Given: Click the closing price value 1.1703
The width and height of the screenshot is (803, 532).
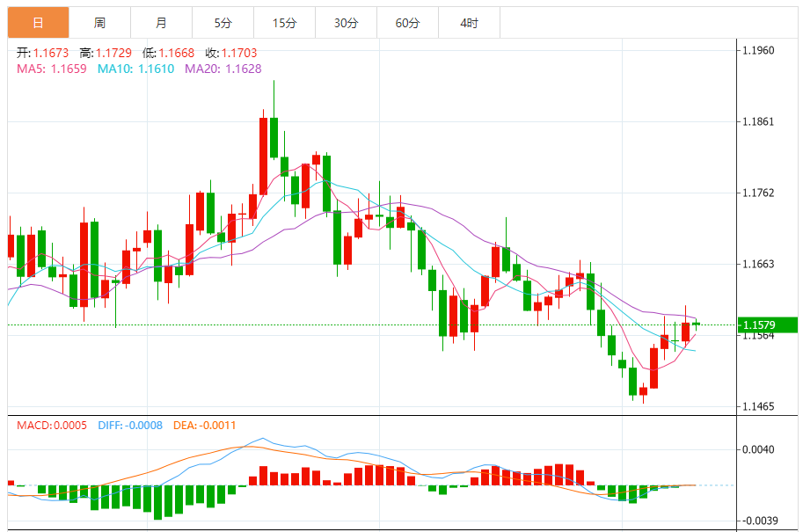Looking at the screenshot, I should [x=239, y=53].
